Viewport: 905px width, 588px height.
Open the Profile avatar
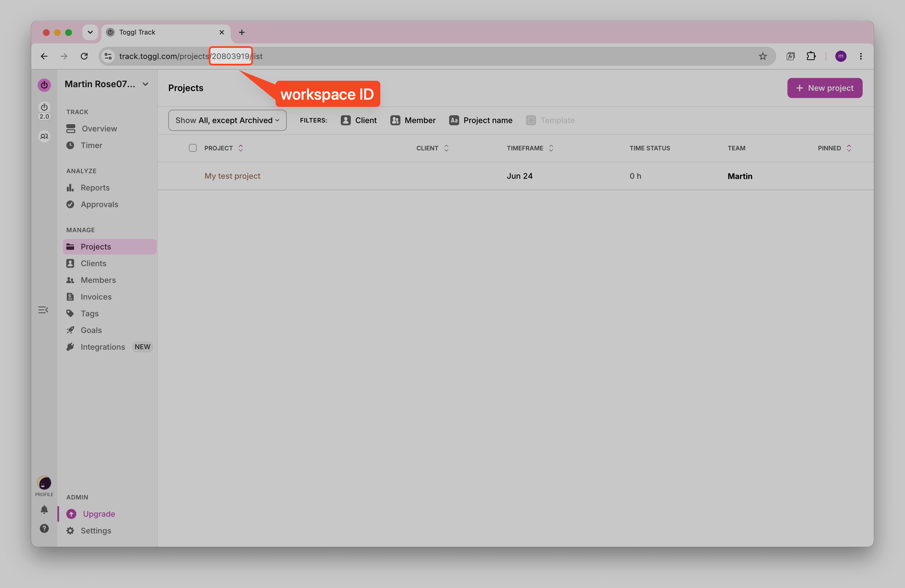click(44, 483)
